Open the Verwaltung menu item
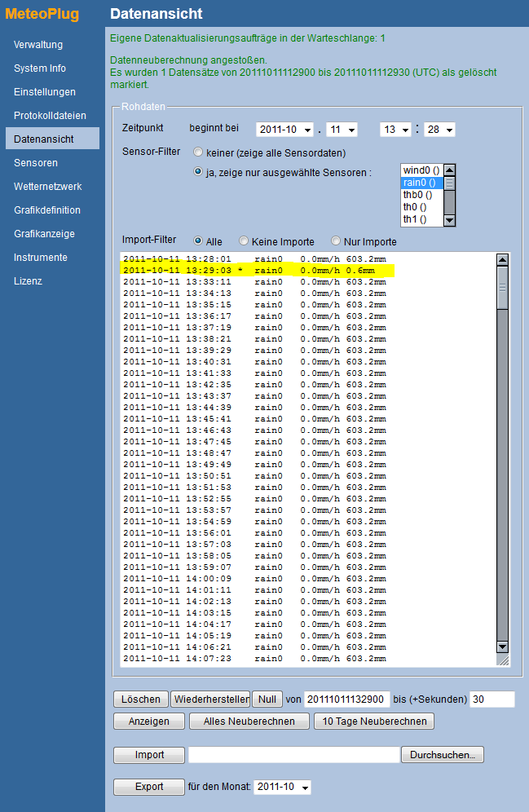This screenshot has height=812, width=529. pos(38,45)
